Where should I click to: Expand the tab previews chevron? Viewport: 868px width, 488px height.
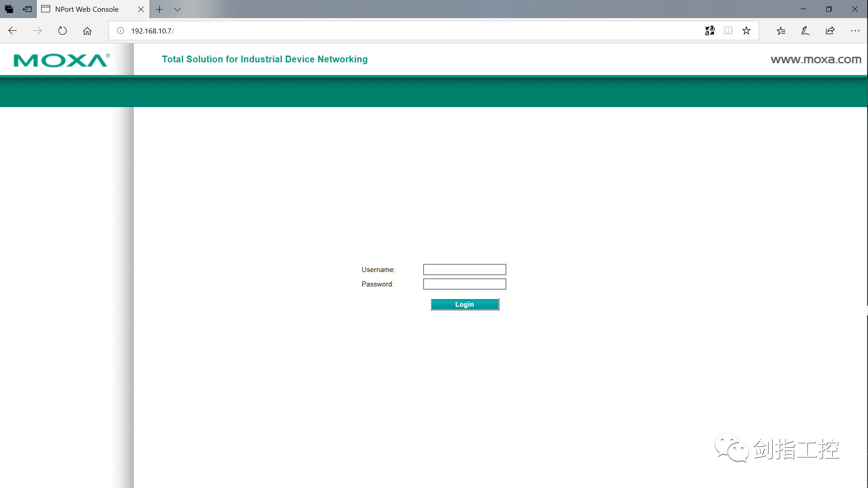[x=178, y=9]
